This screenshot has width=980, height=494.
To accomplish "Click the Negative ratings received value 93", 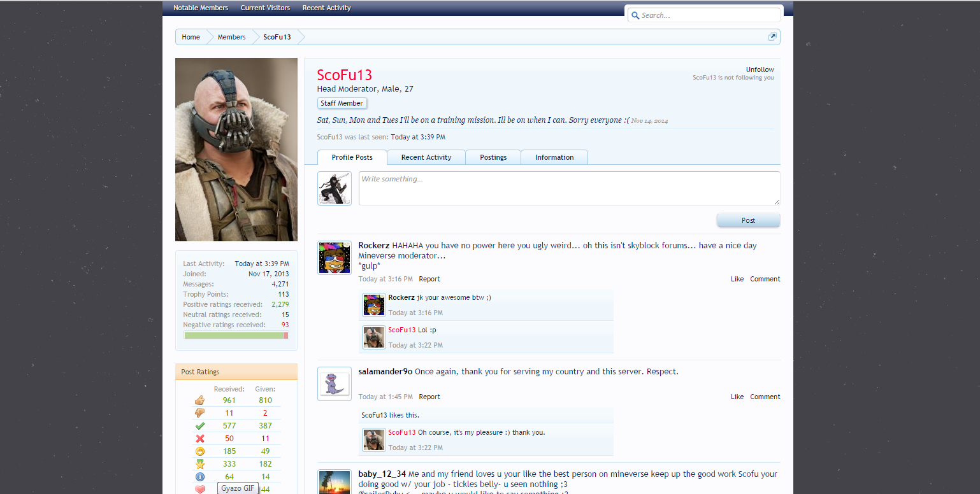I will click(285, 325).
